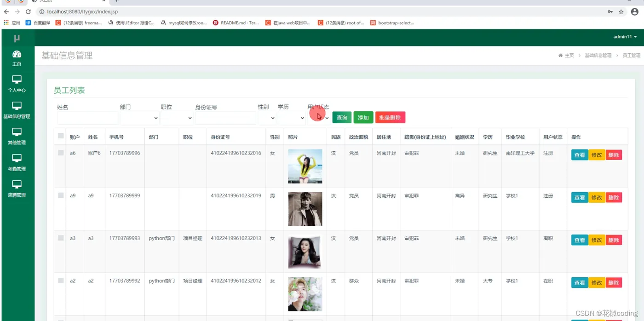Click the browser back arrow
Image resolution: width=644 pixels, height=321 pixels.
pos(6,11)
